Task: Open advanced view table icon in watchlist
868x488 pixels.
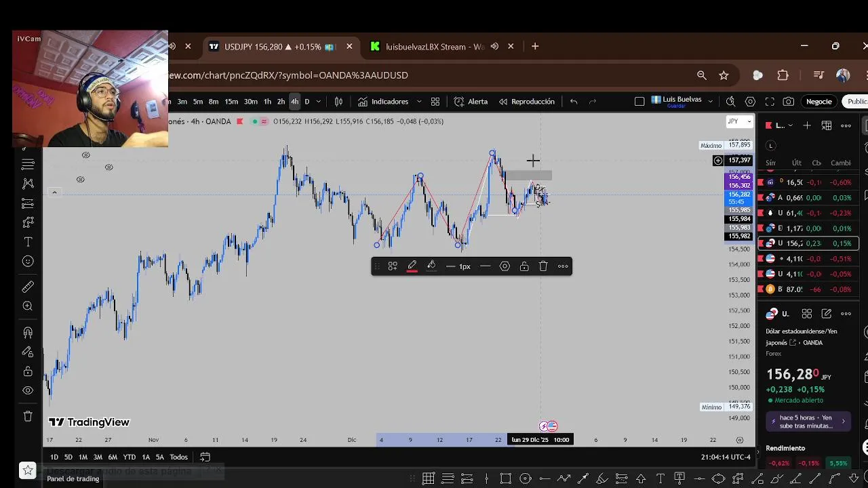Action: tap(827, 125)
